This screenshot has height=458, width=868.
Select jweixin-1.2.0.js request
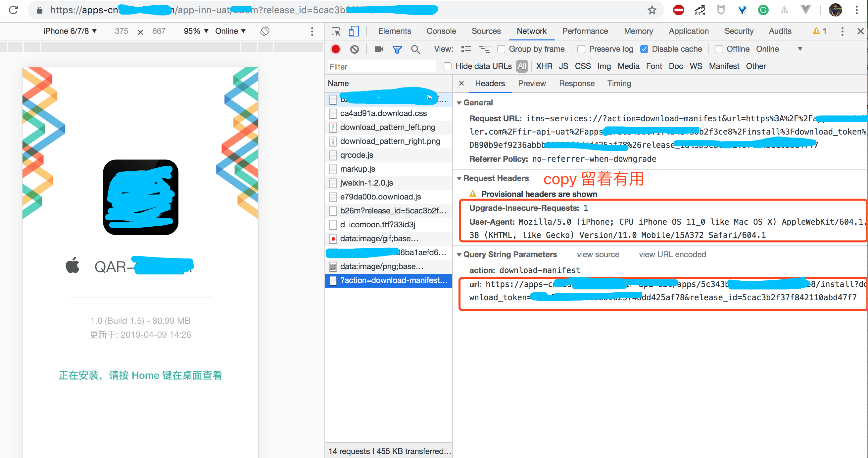tap(388, 183)
